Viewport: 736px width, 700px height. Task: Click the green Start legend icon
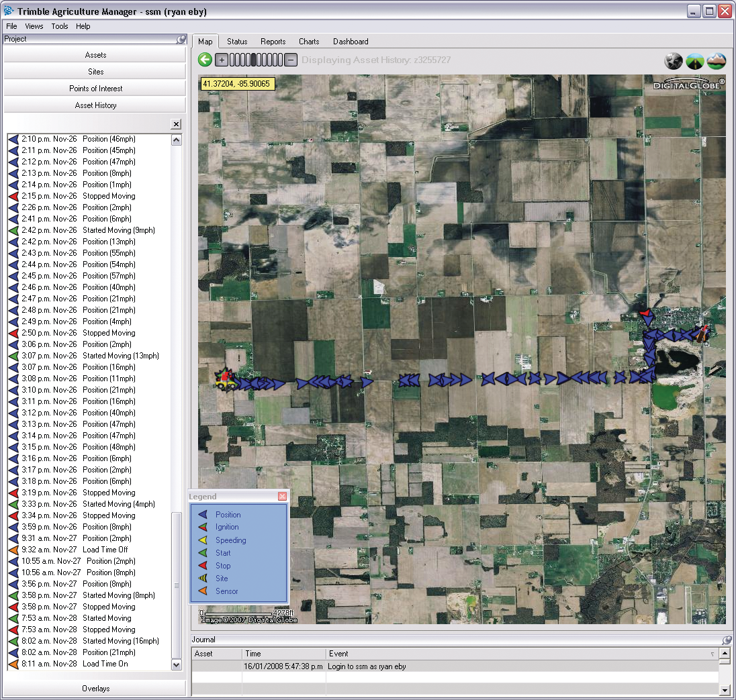pyautogui.click(x=203, y=552)
